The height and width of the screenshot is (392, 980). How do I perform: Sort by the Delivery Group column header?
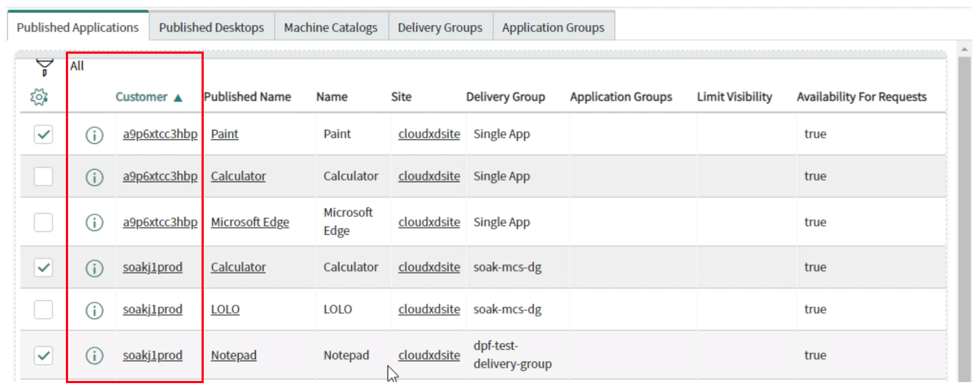point(505,97)
